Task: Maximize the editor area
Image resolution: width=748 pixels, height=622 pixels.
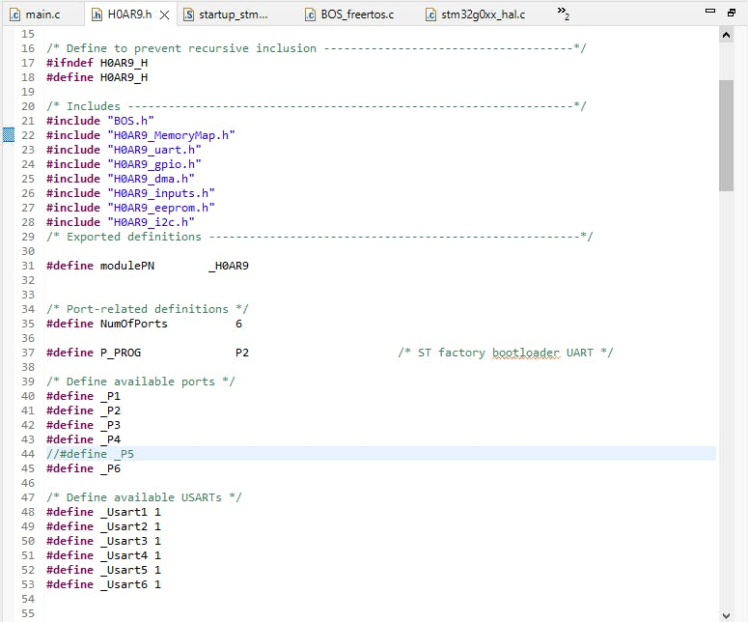Action: point(732,11)
